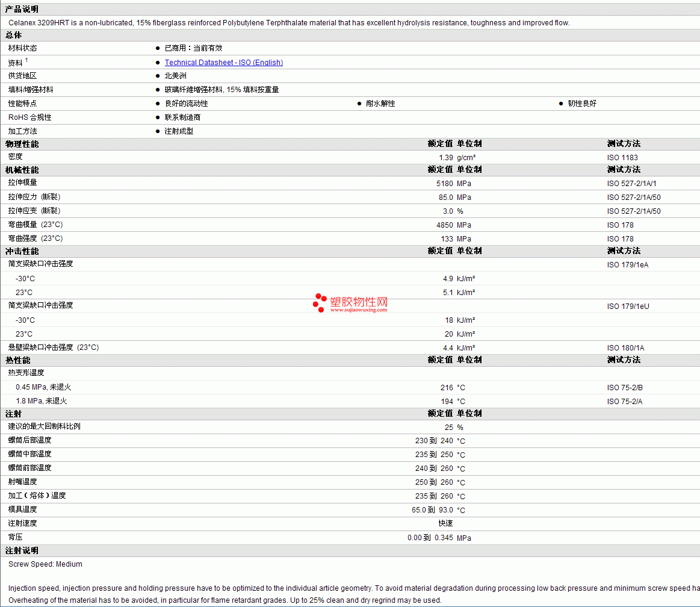Viewport: 700px width, 607px height.
Task: Click the value 5.1 kJ/m²
Action: click(x=459, y=293)
